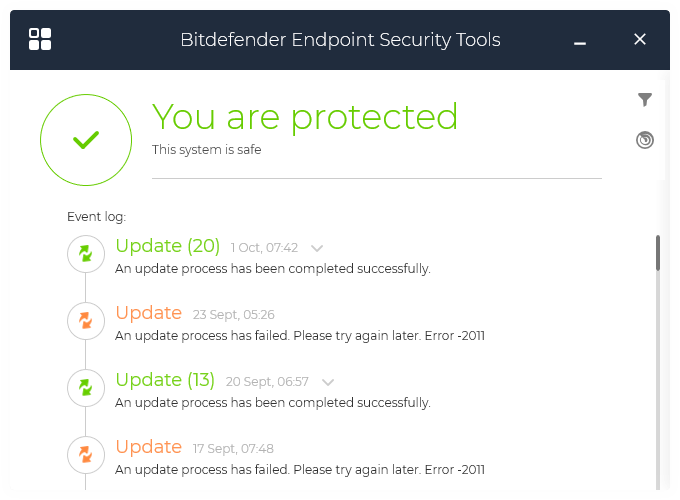680x500 pixels.
Task: Click the orange failed update icon for 23 Sept
Action: (x=86, y=321)
